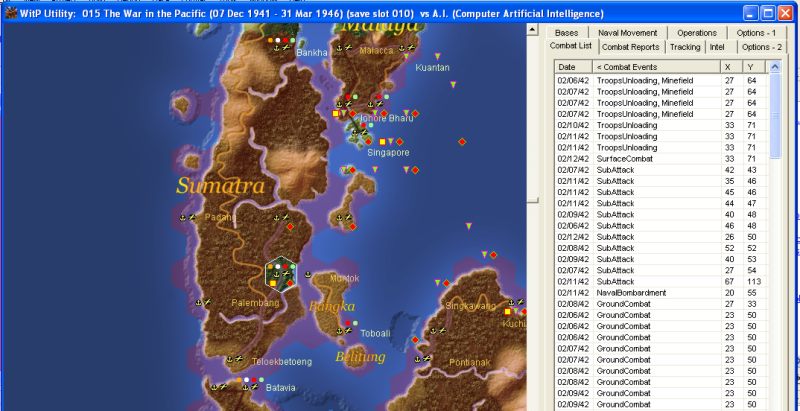Screen dimensions: 800x411
Task: Click the Kuantan label on the map
Action: point(433,67)
